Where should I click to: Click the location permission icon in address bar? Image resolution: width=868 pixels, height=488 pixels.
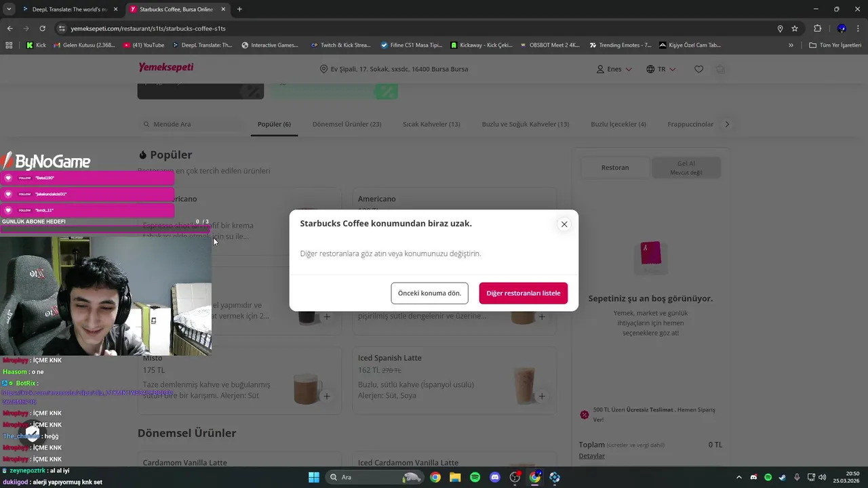pyautogui.click(x=780, y=28)
